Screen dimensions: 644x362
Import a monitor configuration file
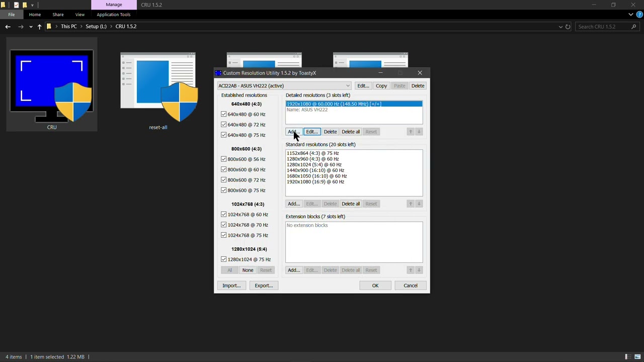pyautogui.click(x=231, y=286)
